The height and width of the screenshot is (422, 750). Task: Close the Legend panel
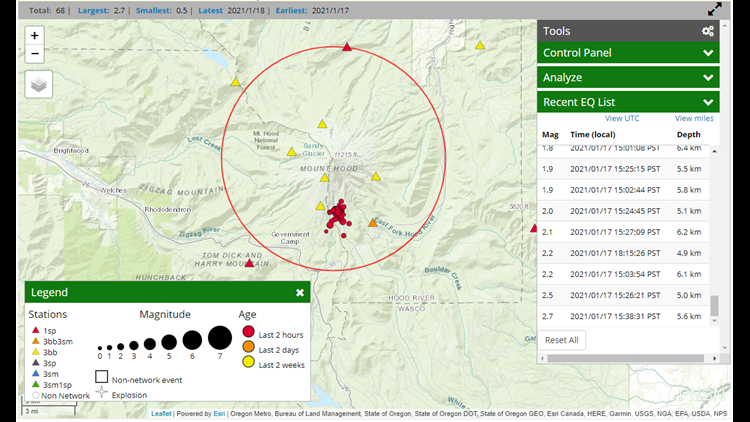point(300,292)
